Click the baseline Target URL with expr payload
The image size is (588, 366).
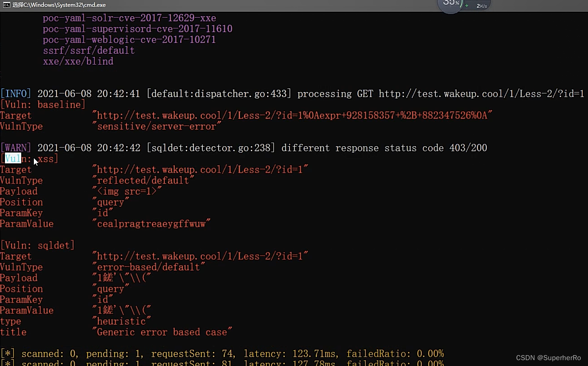tap(292, 116)
